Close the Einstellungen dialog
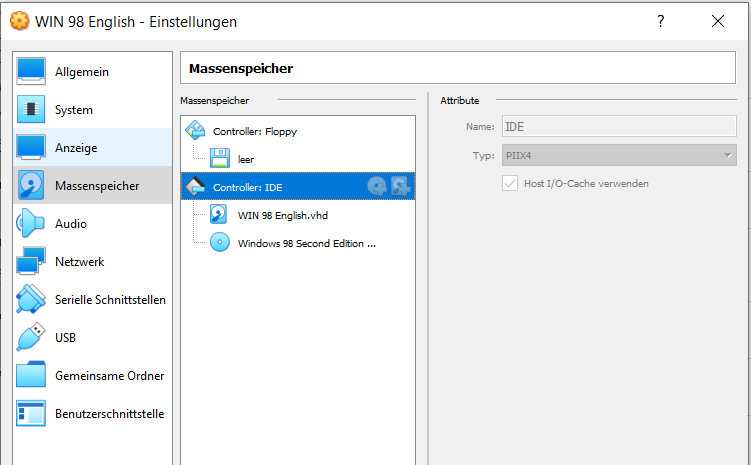 717,21
